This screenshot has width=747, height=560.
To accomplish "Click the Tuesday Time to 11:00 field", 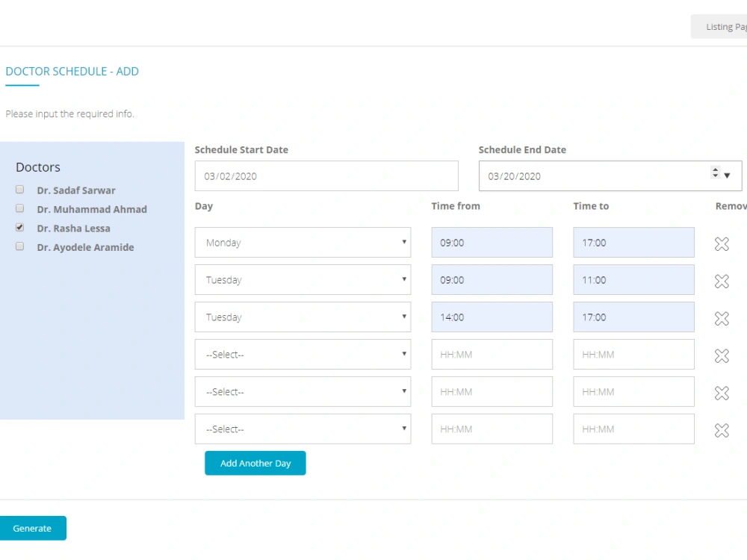I will (633, 279).
